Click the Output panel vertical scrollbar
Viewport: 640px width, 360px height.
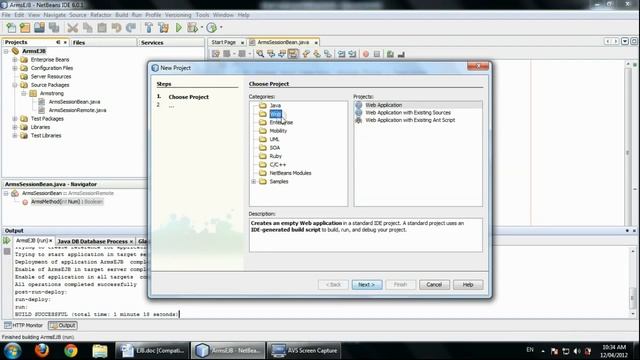633,282
